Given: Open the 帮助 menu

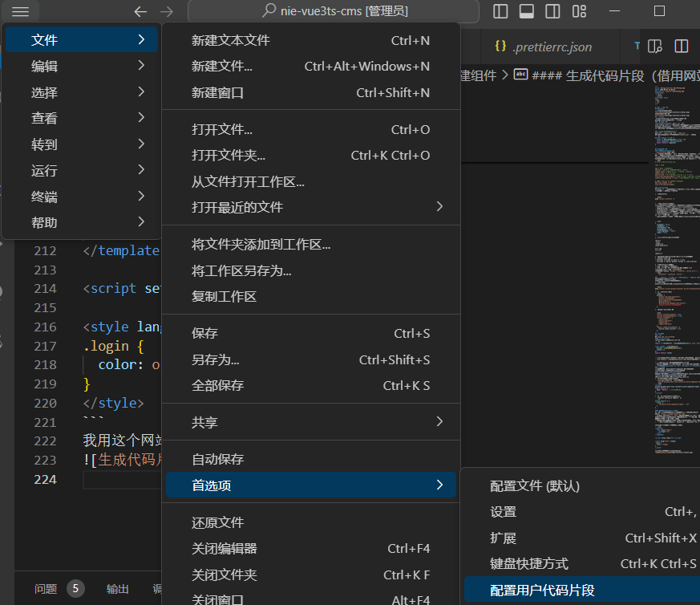Looking at the screenshot, I should 82,222.
